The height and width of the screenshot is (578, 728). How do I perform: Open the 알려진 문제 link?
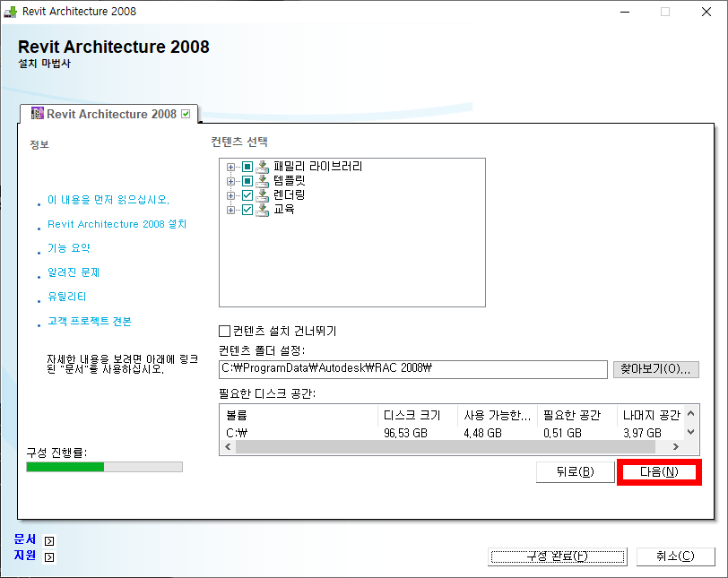74,272
